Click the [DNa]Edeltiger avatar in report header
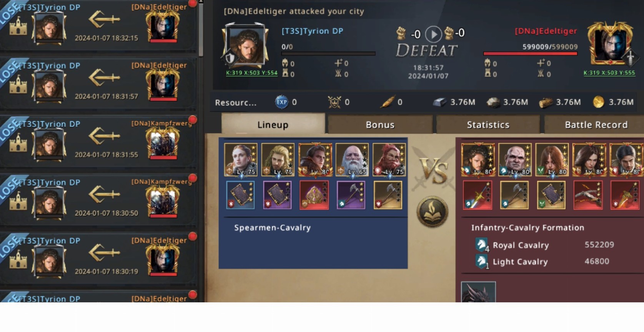This screenshot has height=332, width=644. pos(610,43)
